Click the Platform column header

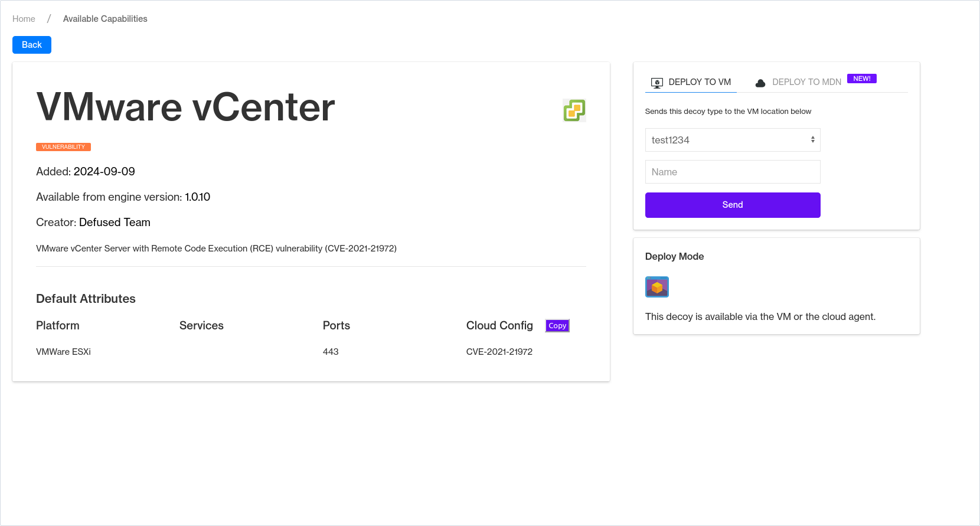pos(58,326)
